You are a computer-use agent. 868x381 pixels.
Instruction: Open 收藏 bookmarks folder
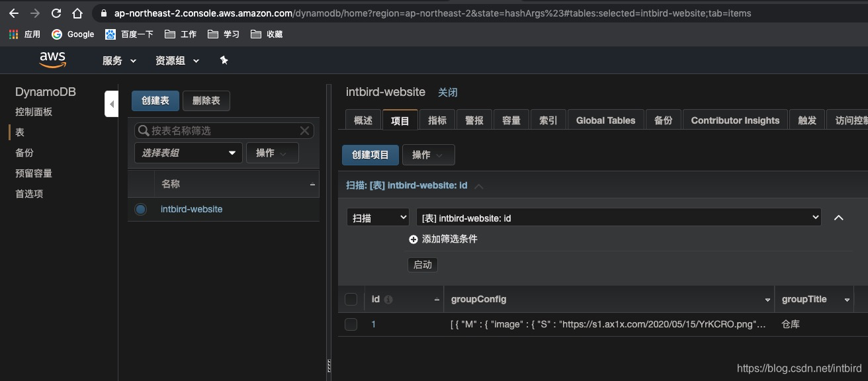267,34
